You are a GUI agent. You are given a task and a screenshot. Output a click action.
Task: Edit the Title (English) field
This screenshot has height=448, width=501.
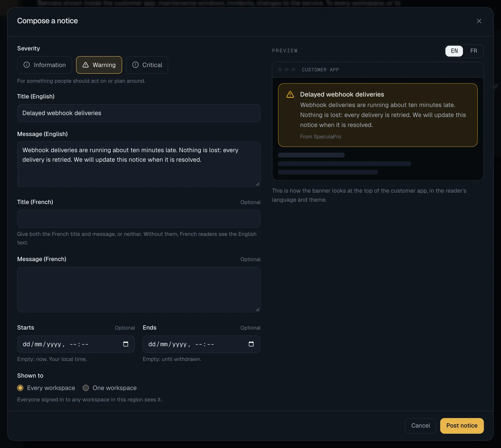coord(139,113)
